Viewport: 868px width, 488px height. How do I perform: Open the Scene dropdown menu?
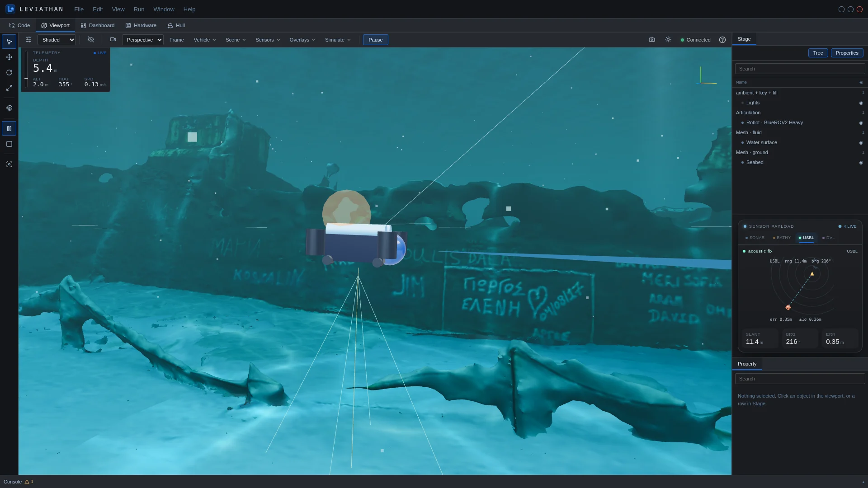236,40
